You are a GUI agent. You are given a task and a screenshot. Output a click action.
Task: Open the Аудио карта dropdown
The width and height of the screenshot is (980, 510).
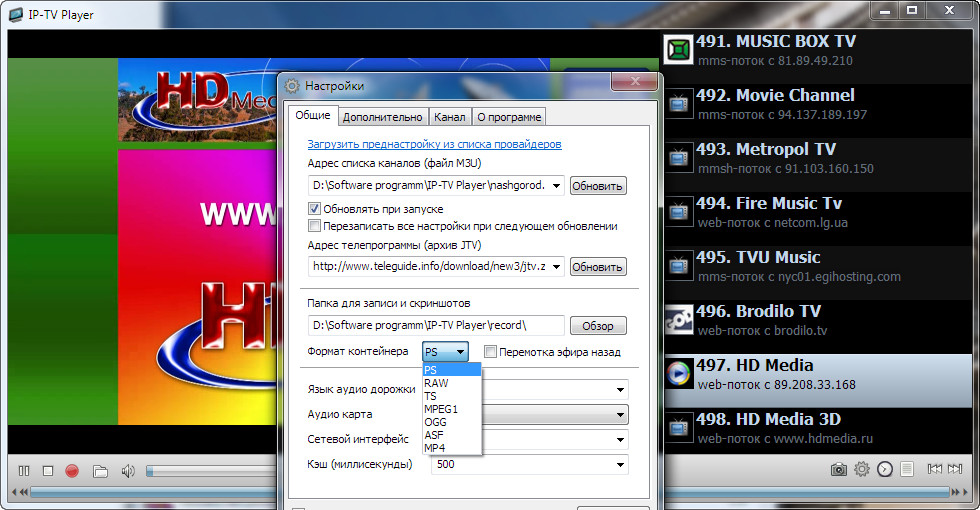(x=620, y=414)
